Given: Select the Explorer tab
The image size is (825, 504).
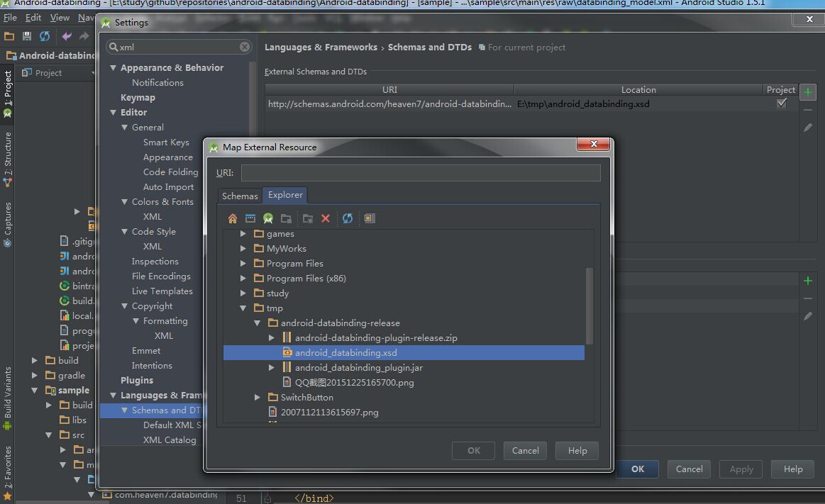Looking at the screenshot, I should (285, 194).
